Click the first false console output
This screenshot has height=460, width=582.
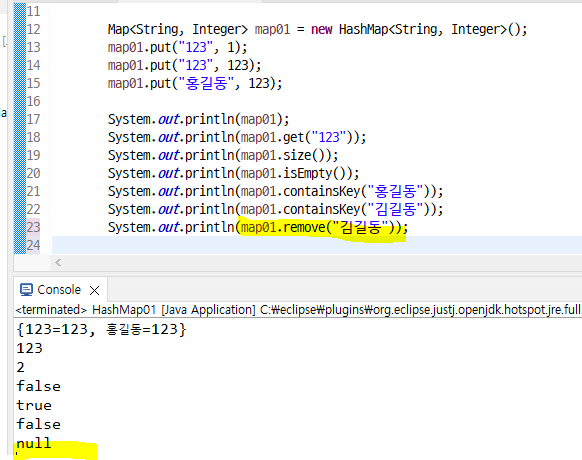38,386
